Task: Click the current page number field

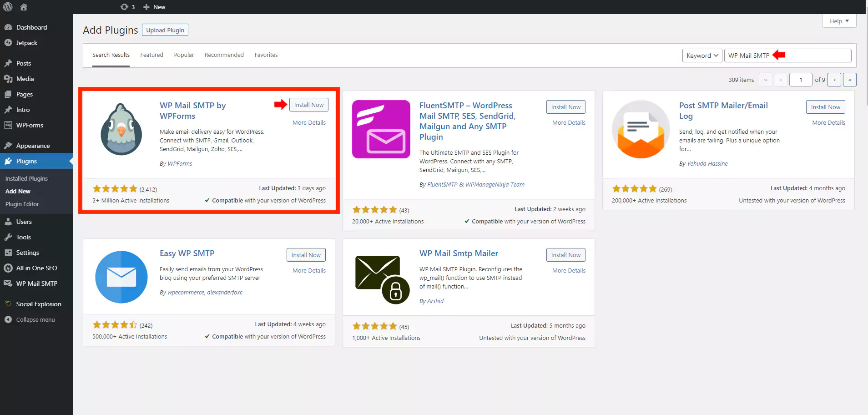Action: point(801,80)
